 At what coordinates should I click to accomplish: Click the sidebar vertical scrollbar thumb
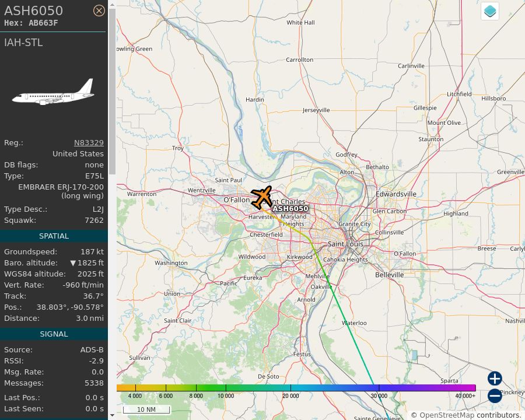(112, 92)
